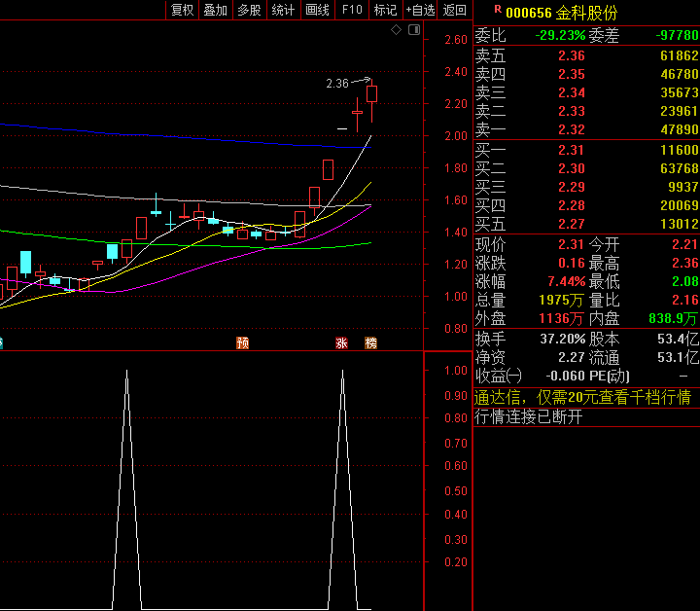Click the 流通 53.1亿 value
Screen dimensions: 700x611
pyautogui.click(x=678, y=358)
